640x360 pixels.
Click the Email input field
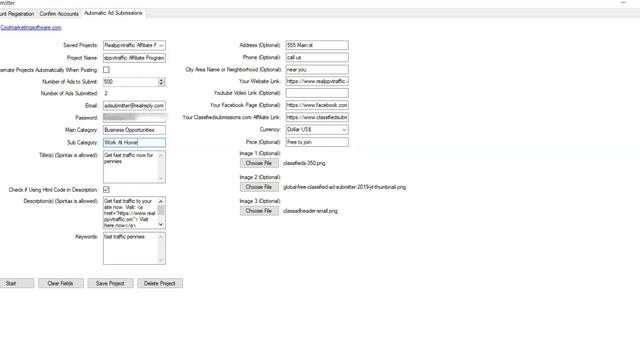click(x=134, y=106)
